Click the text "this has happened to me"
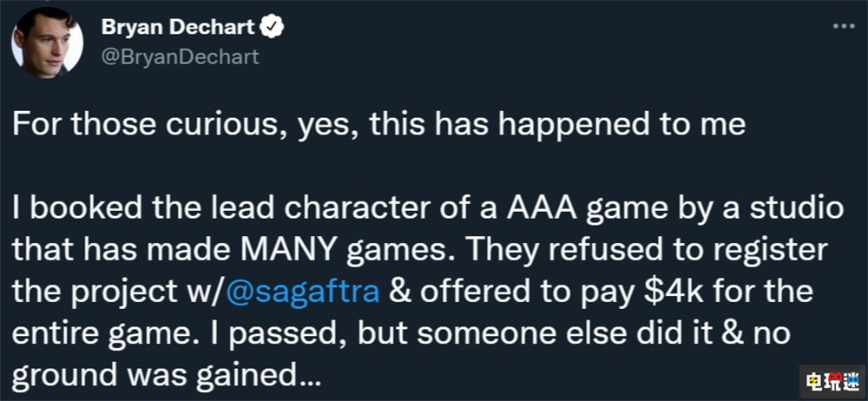The width and height of the screenshot is (868, 401). [x=557, y=124]
